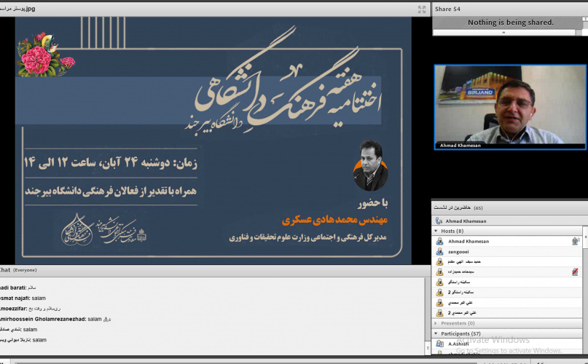Click the Ahmad Khamesan webcam video
Screen dimensions: 588x364
click(510, 107)
